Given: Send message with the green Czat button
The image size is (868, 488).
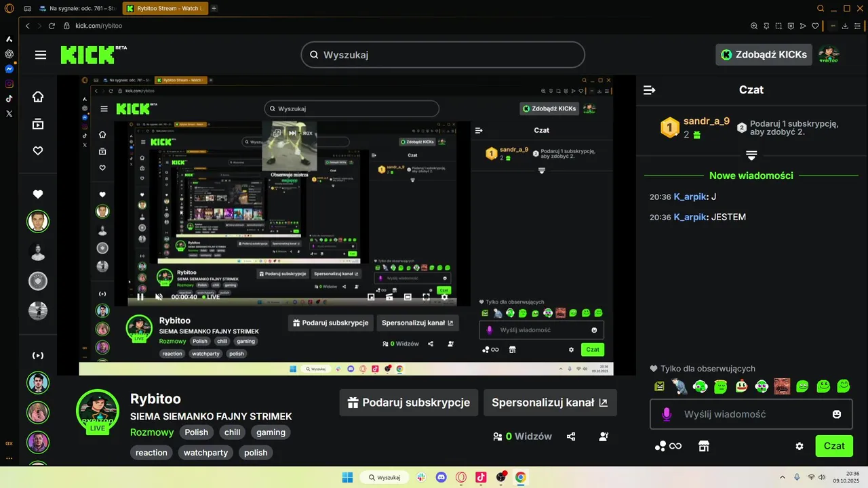Looking at the screenshot, I should pos(834,446).
